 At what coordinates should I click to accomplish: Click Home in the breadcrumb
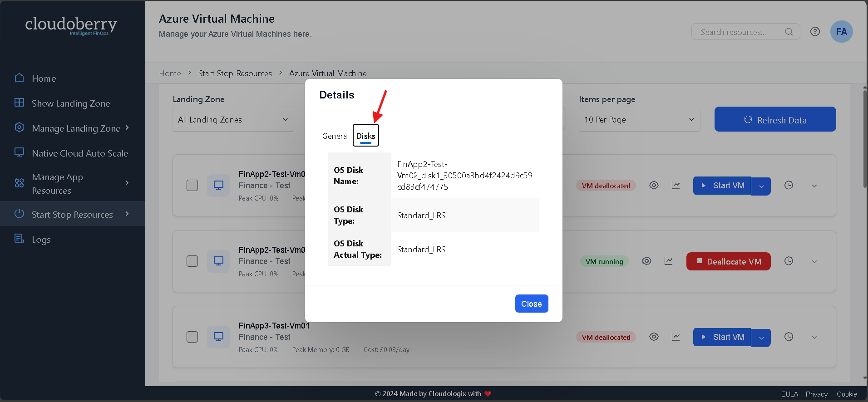coord(170,74)
